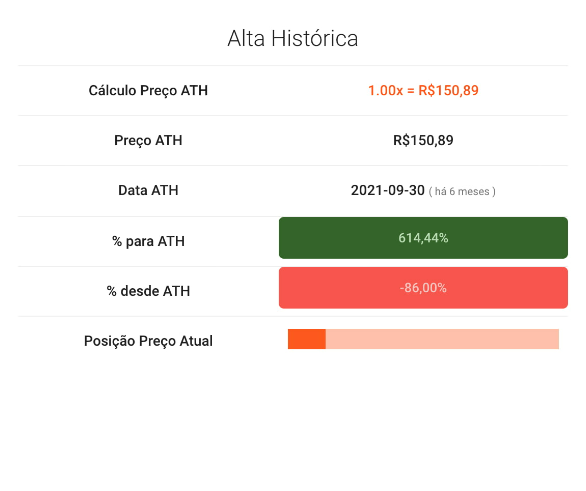Select the 2021-09-30 date value
586x491 pixels.
[388, 191]
